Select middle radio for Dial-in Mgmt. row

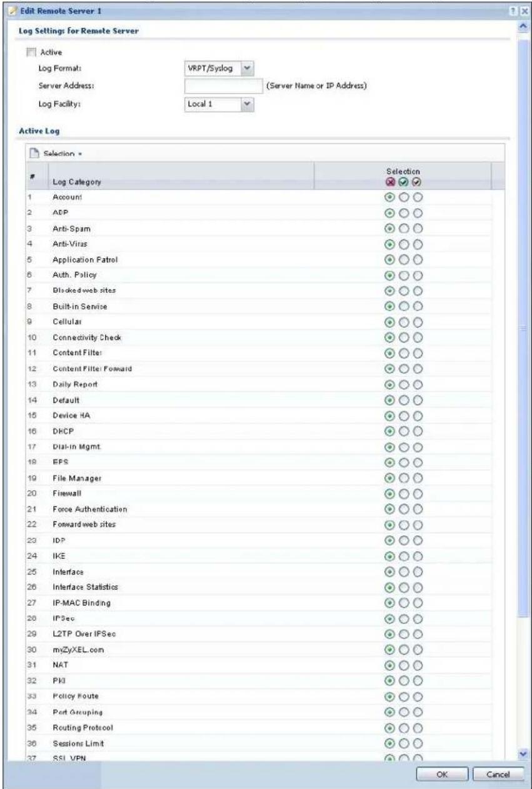[x=404, y=446]
